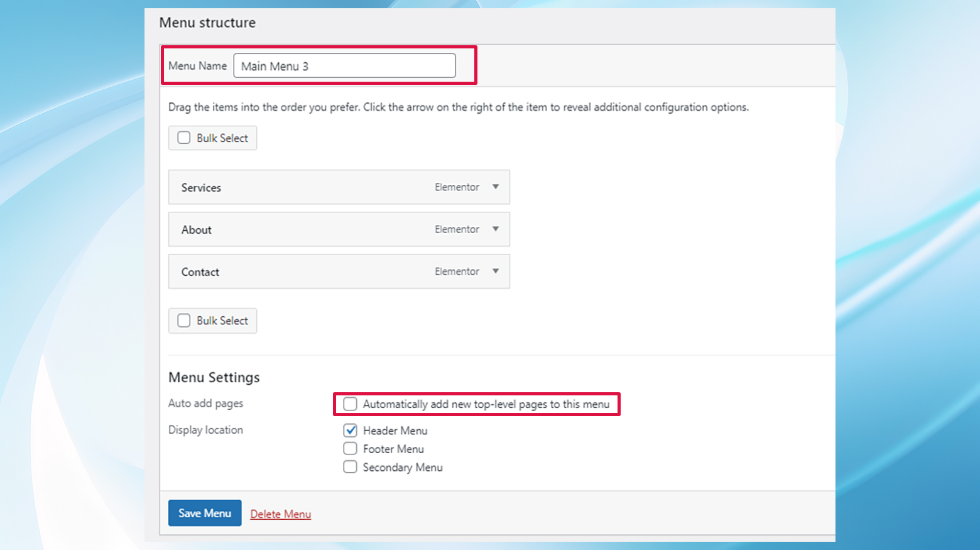Click the Elementor label on Contact item

tap(457, 271)
